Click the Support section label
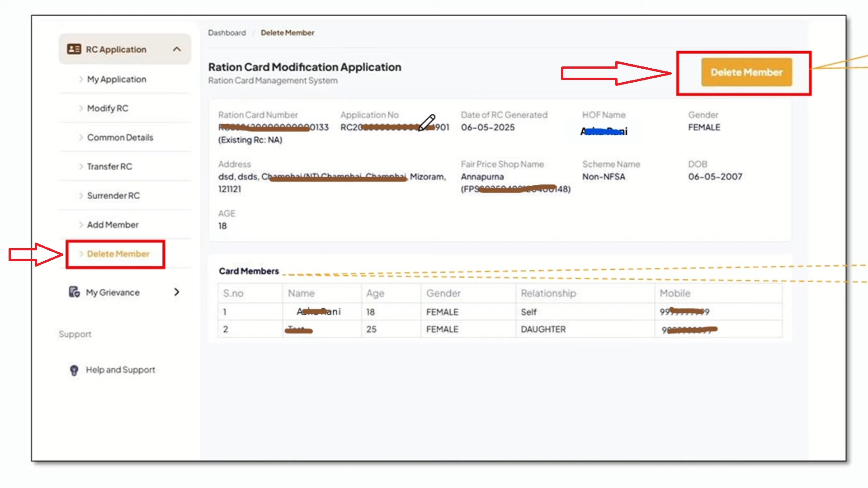Image resolution: width=868 pixels, height=488 pixels. pos(75,334)
